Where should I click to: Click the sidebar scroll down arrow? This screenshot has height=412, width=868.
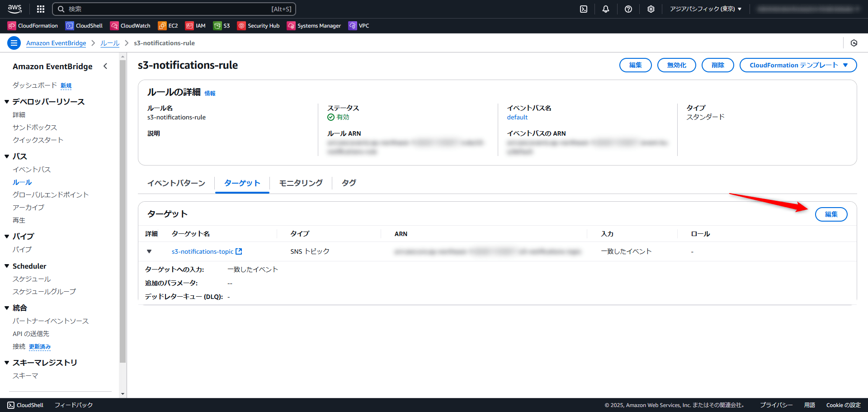coord(123,394)
